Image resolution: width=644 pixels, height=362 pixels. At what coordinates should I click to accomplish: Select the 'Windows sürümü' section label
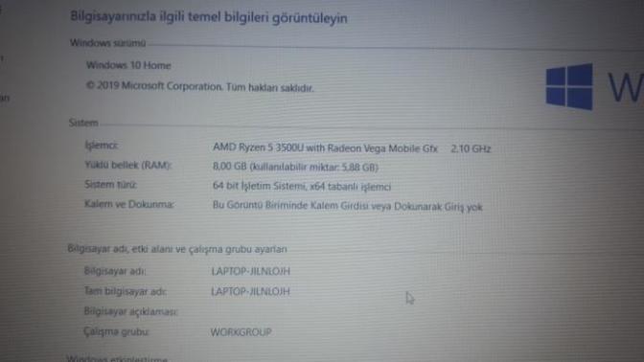107,43
